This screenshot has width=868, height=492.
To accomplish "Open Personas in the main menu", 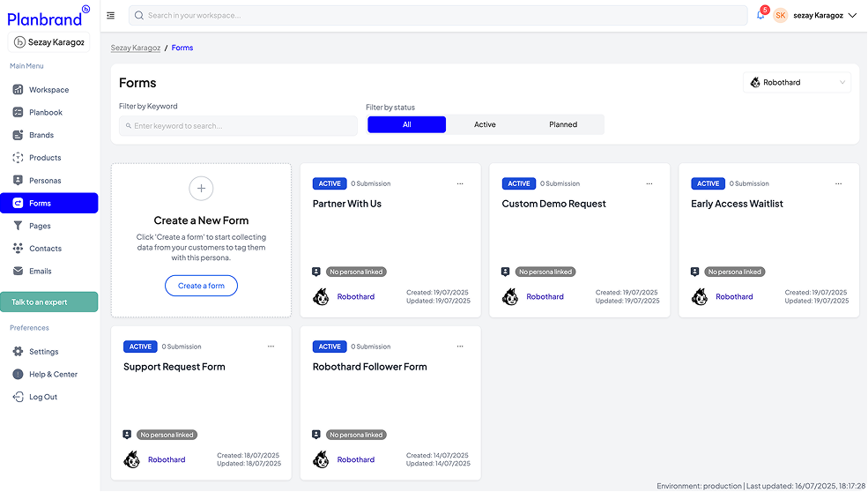I will [x=45, y=181].
